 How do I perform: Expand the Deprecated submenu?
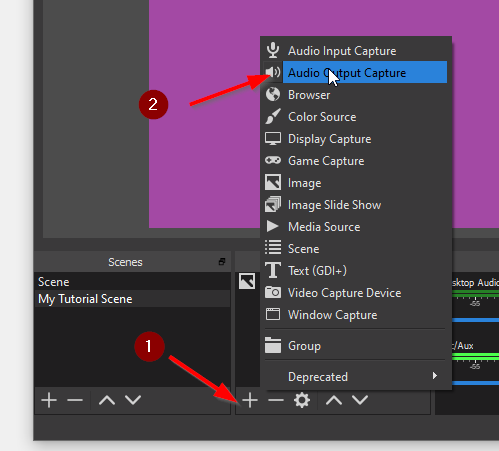(356, 377)
